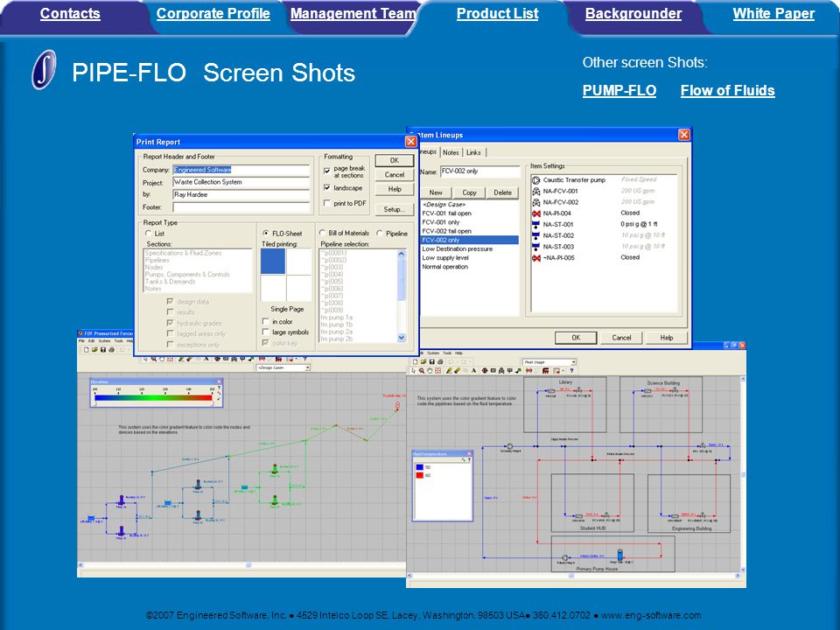Click the green arrow tool in right window toolbar
Viewport: 840px width, 630px height.
(518, 371)
